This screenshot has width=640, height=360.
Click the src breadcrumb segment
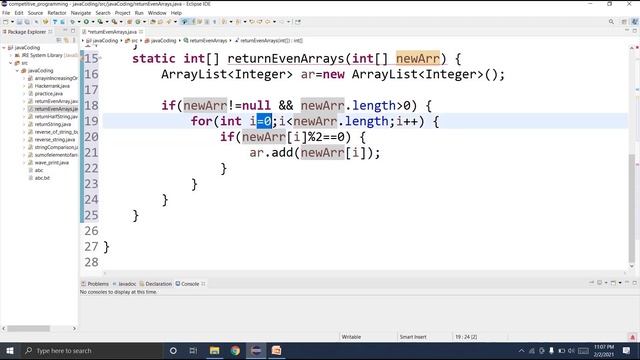tap(131, 40)
